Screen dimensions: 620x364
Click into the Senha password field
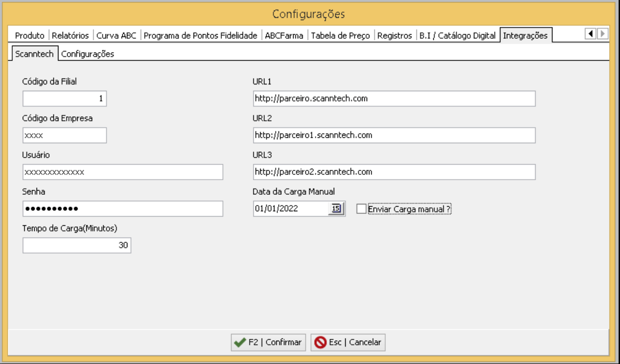[x=122, y=208]
